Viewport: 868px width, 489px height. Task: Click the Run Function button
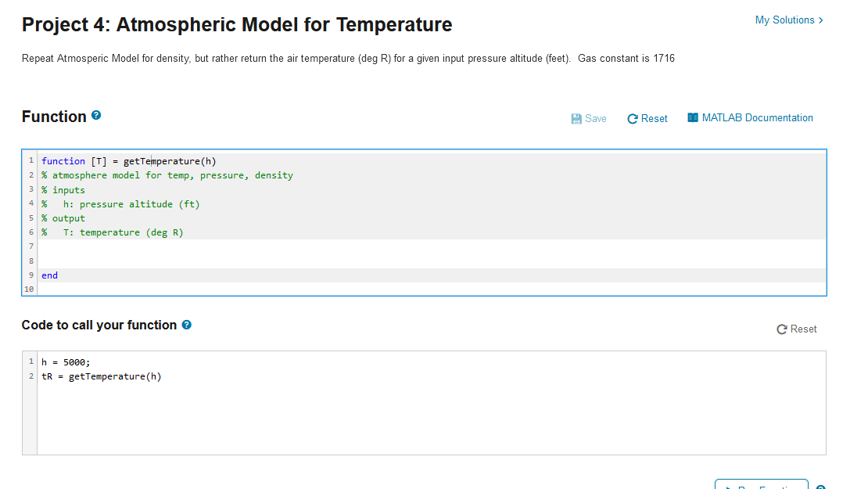coord(761,484)
